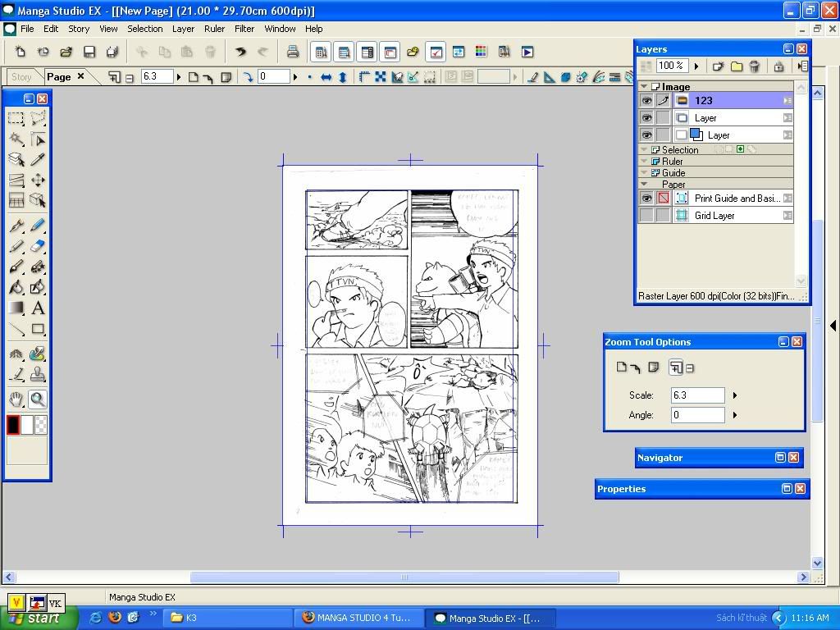Open the File menu

(27, 29)
